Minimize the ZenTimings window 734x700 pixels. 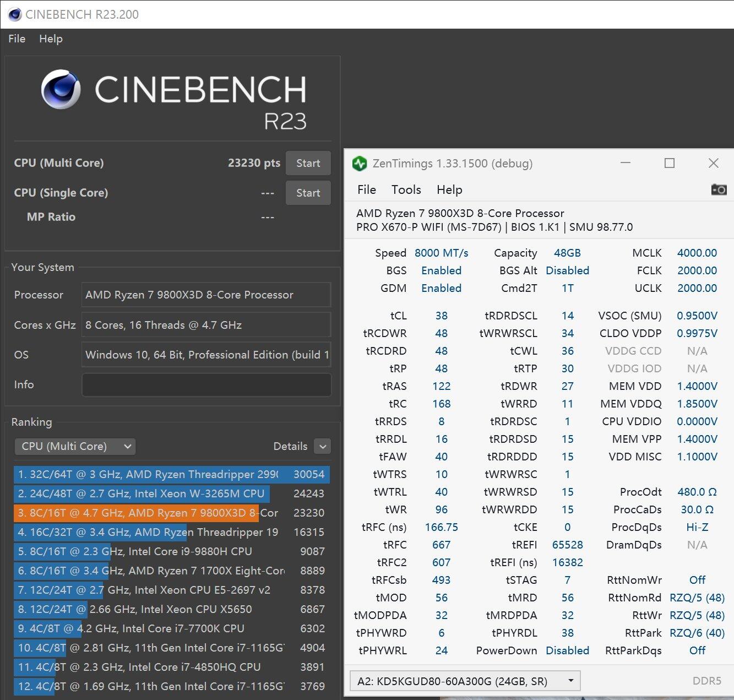click(626, 163)
